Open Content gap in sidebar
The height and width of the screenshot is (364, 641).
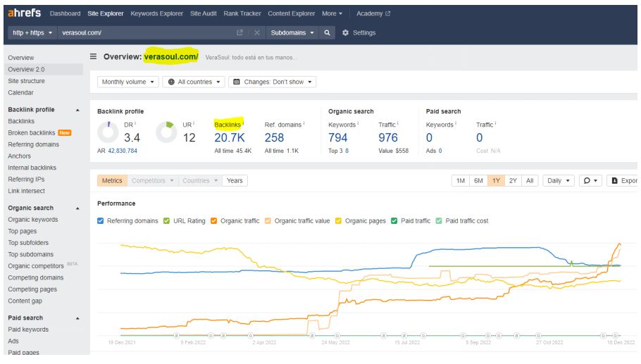pyautogui.click(x=25, y=301)
